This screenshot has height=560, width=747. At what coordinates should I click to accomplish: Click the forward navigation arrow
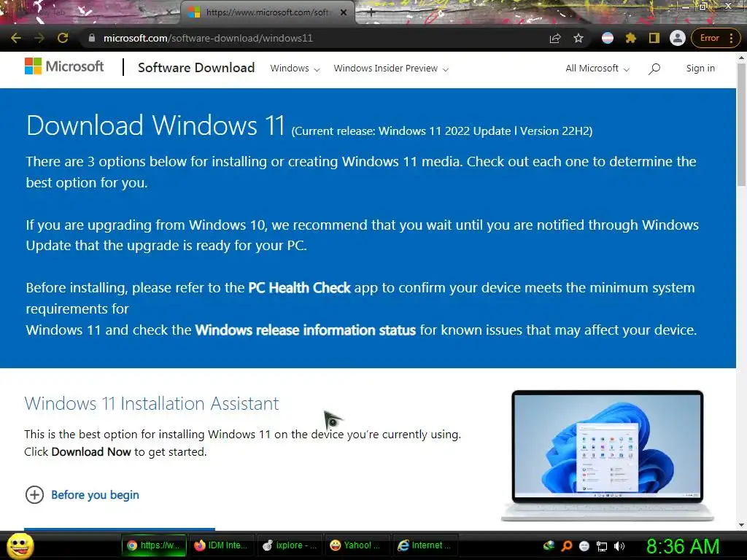[39, 38]
